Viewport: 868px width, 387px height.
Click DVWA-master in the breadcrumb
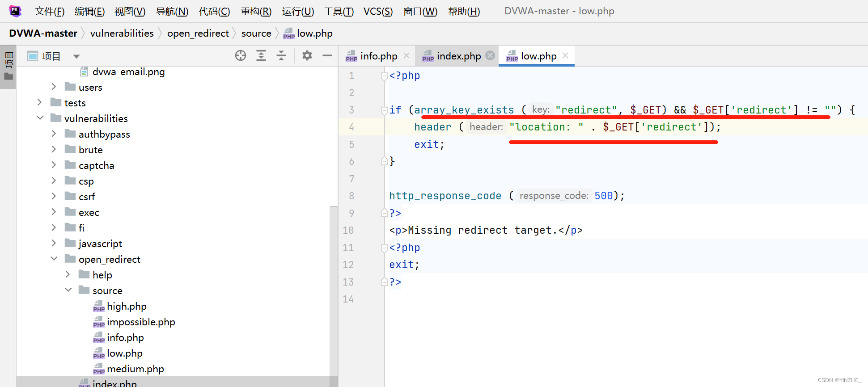pos(43,34)
